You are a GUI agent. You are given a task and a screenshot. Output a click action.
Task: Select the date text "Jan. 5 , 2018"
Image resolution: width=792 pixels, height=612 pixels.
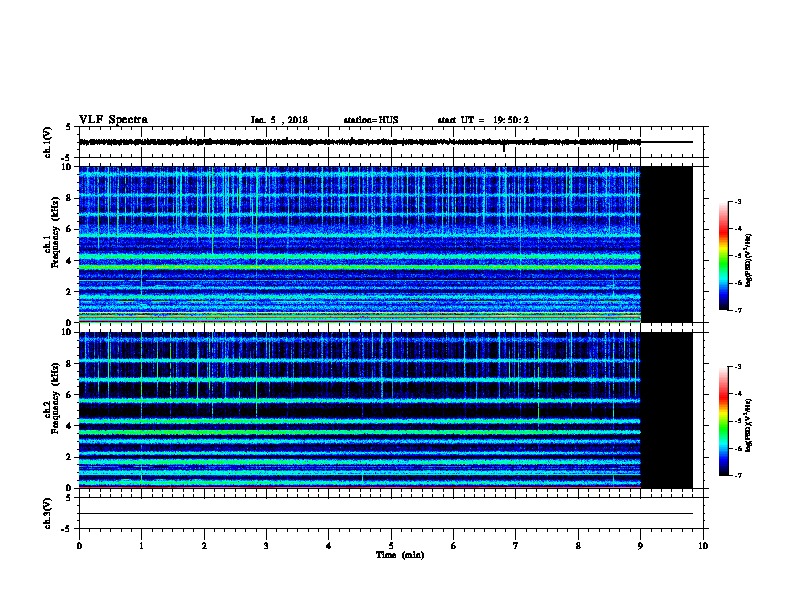[x=279, y=120]
